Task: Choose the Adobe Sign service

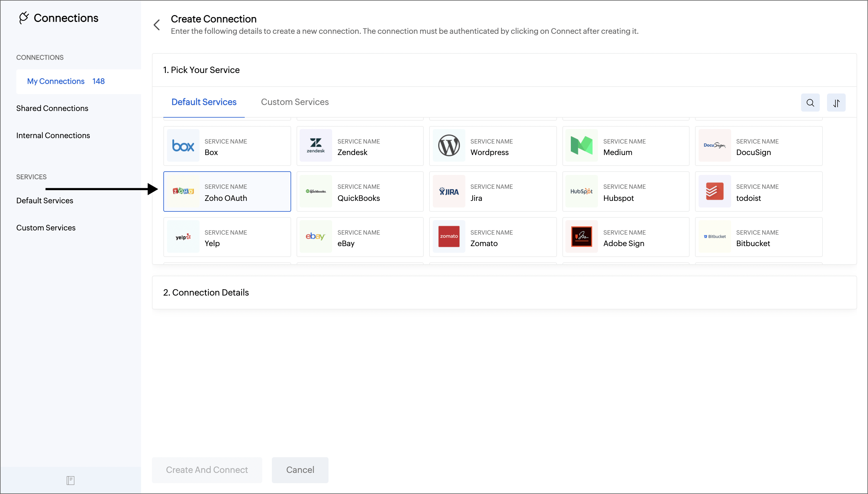Action: point(626,237)
